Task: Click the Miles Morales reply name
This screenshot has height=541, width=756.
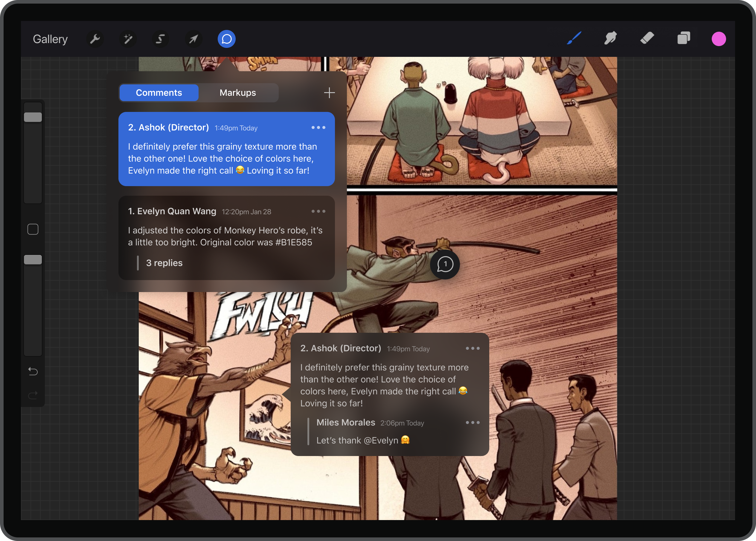Action: click(345, 423)
